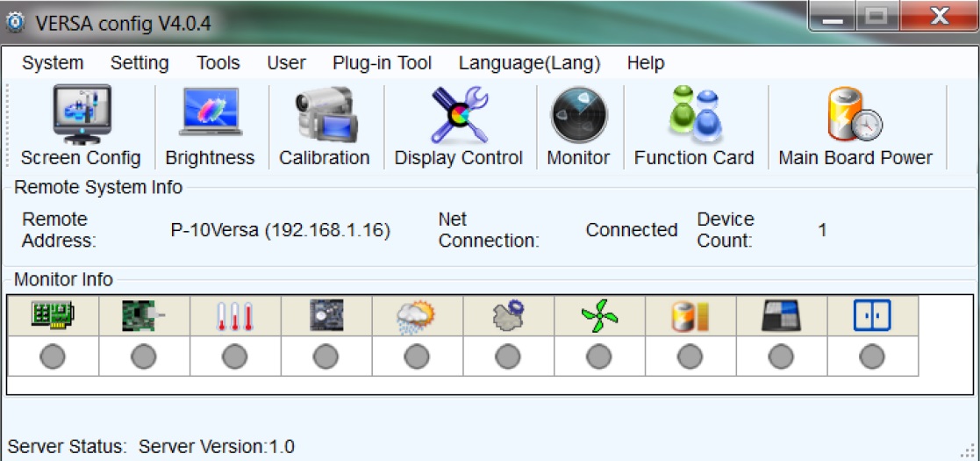Click the smoke detector icon
980x461 pixels.
508,316
